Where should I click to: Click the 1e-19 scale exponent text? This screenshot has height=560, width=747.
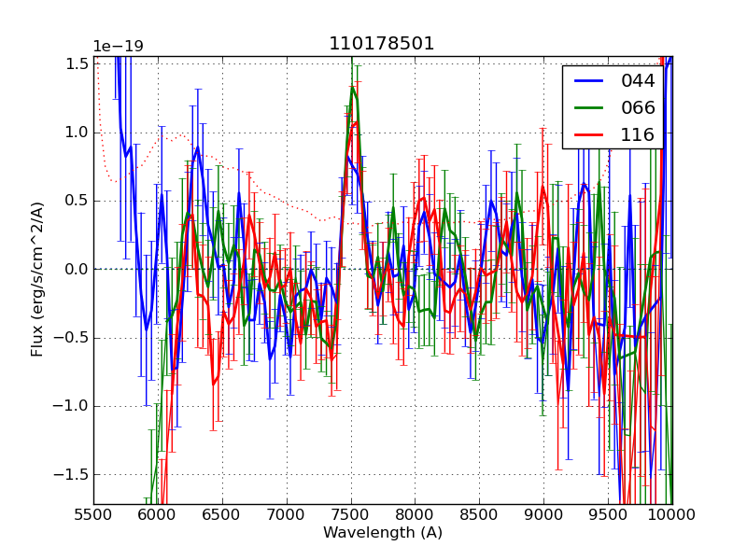coord(118,47)
